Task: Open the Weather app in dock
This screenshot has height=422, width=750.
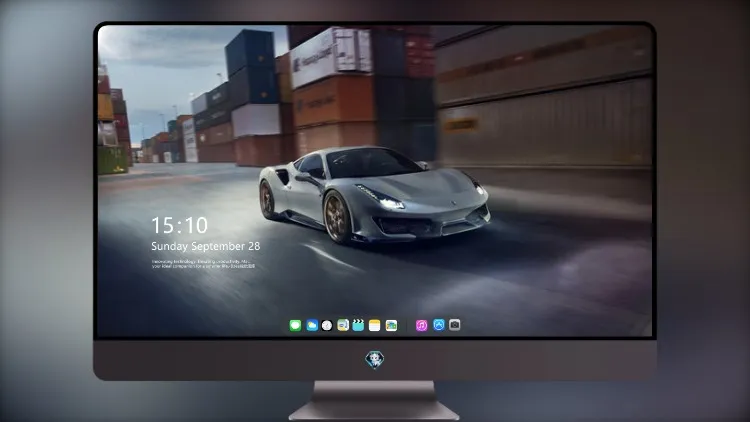Action: pyautogui.click(x=312, y=325)
